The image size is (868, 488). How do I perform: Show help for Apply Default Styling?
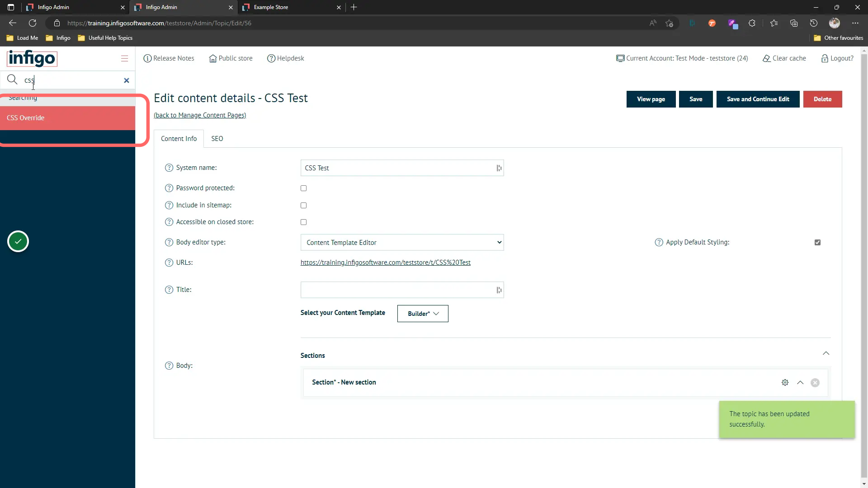(x=659, y=242)
